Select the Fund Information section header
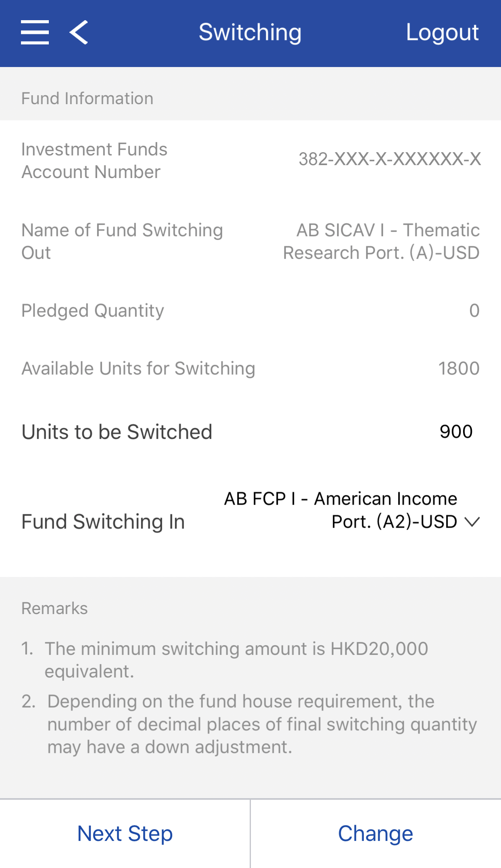Screen dimensions: 501x868 (87, 99)
